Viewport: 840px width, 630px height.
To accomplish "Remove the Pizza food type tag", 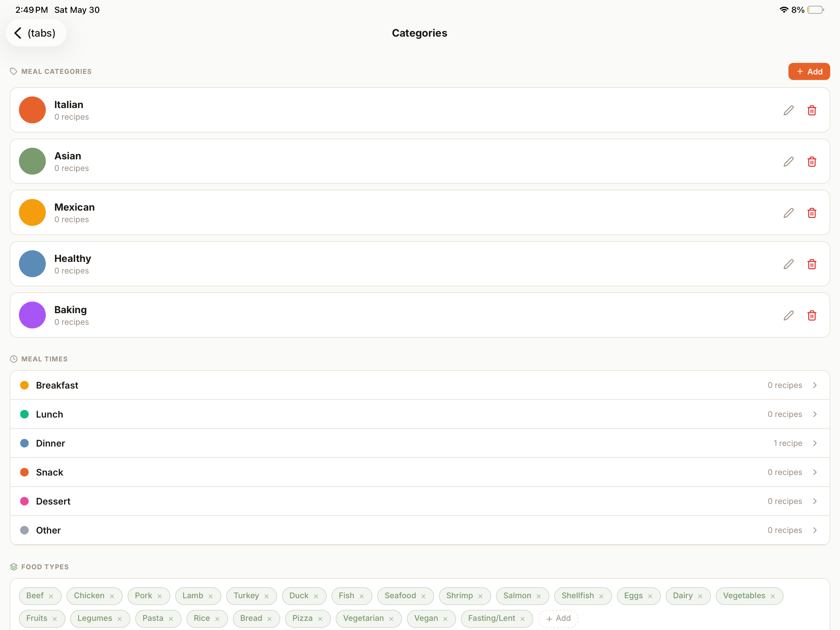I will (x=320, y=619).
